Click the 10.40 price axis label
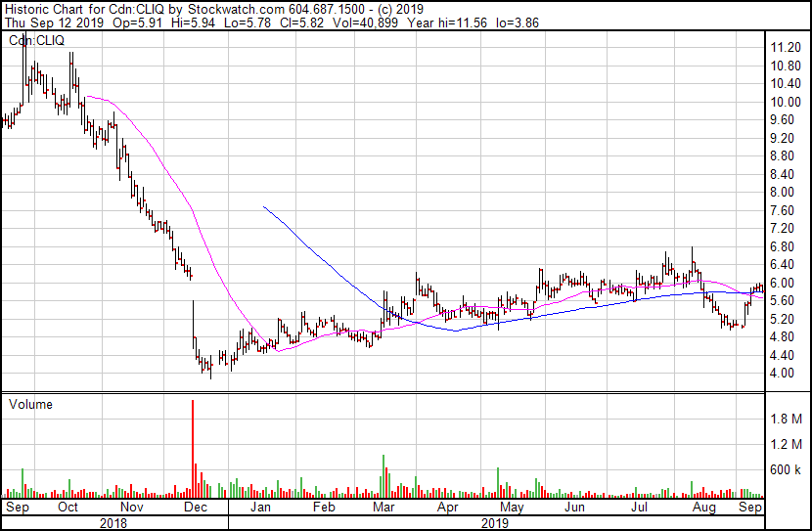812x531 pixels. [786, 84]
